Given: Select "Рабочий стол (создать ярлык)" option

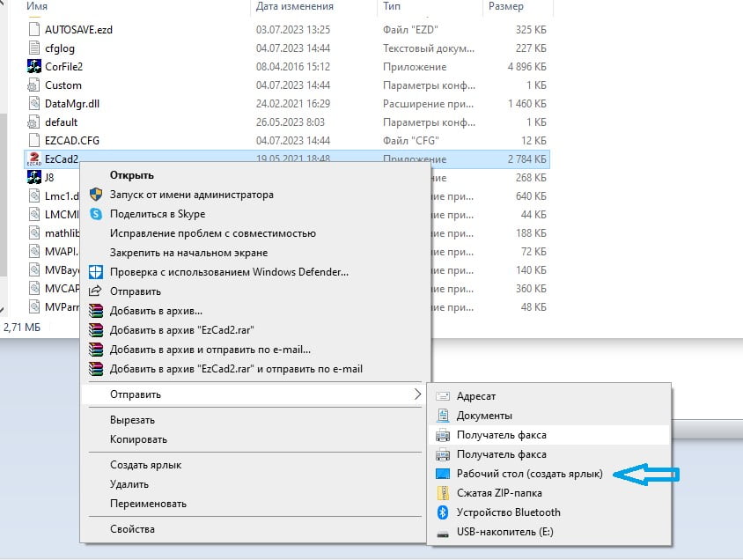Looking at the screenshot, I should click(x=529, y=474).
